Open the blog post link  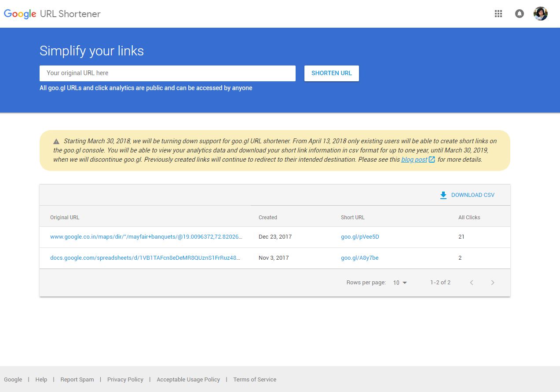click(414, 160)
